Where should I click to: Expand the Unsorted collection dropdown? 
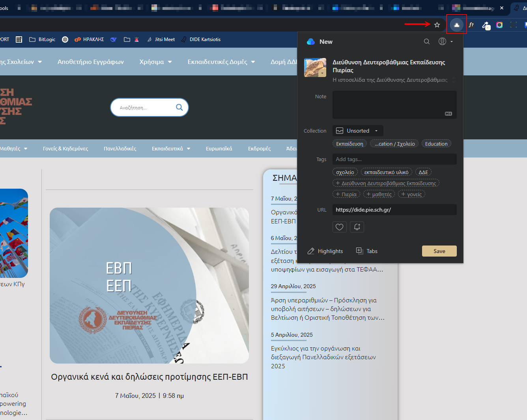tap(358, 131)
